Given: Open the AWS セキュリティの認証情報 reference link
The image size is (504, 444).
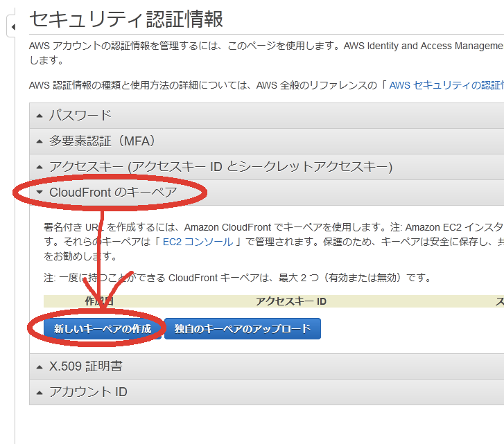Looking at the screenshot, I should point(446,85).
